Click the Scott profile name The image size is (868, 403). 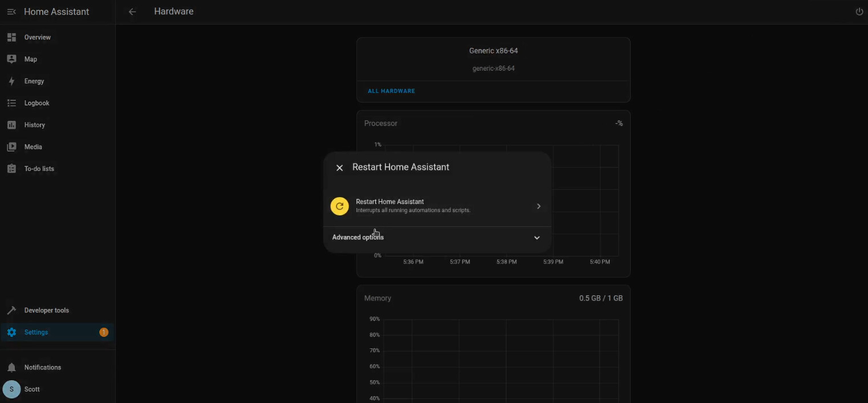pyautogui.click(x=32, y=389)
